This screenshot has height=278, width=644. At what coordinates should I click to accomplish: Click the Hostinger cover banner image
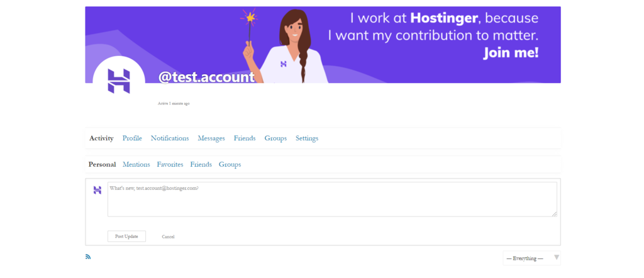coord(323,45)
